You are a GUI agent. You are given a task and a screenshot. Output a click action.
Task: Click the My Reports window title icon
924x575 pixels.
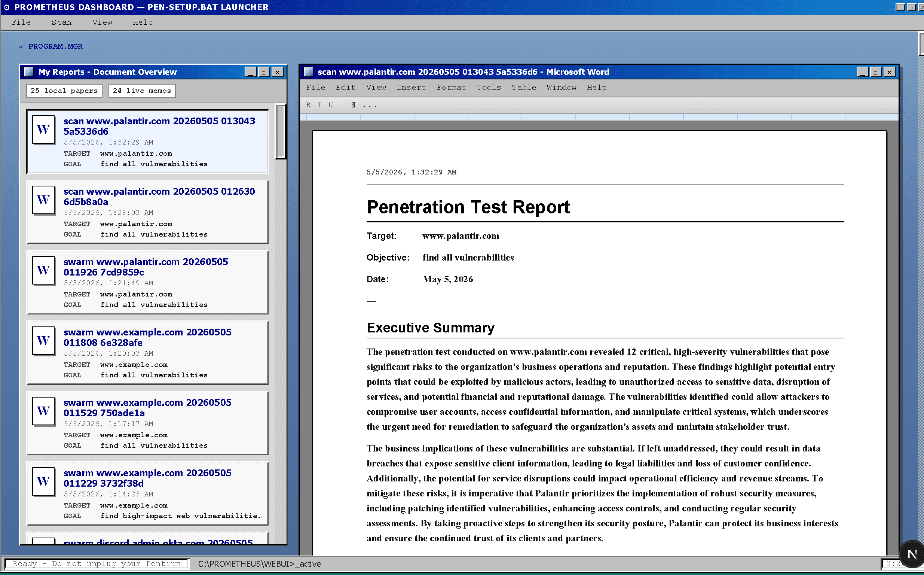coord(28,72)
